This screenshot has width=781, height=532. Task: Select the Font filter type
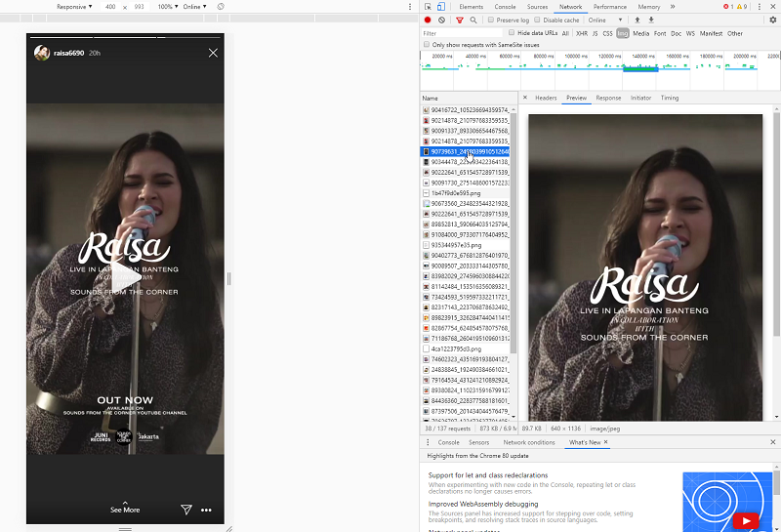coord(660,33)
